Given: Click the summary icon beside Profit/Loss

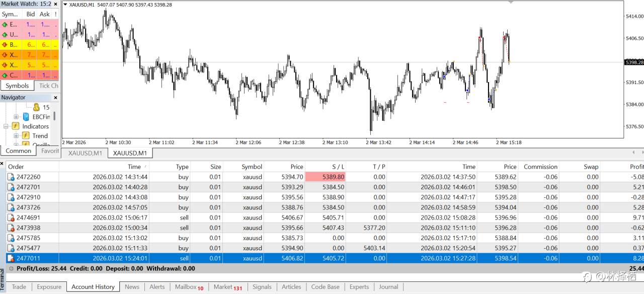Looking at the screenshot, I should (11, 269).
